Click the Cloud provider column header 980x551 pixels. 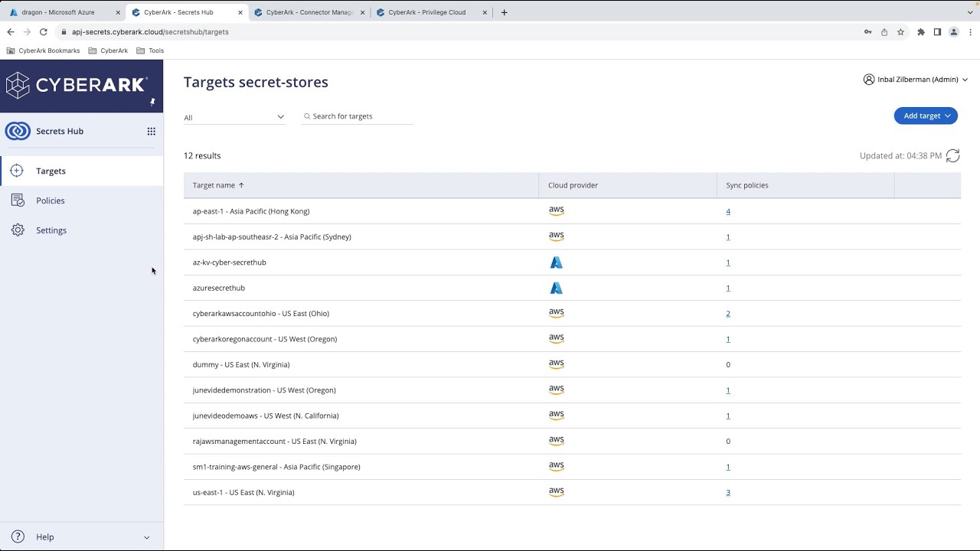[x=573, y=185]
